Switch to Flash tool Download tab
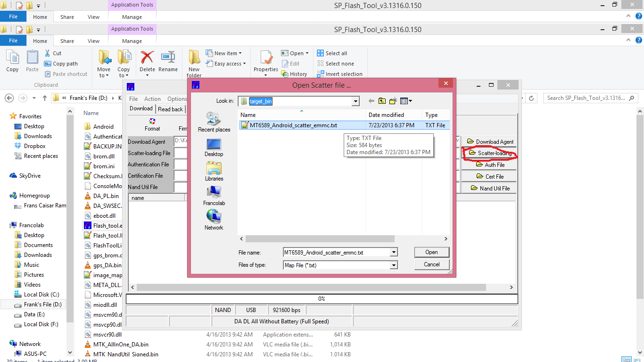This screenshot has height=362, width=644. point(141,108)
